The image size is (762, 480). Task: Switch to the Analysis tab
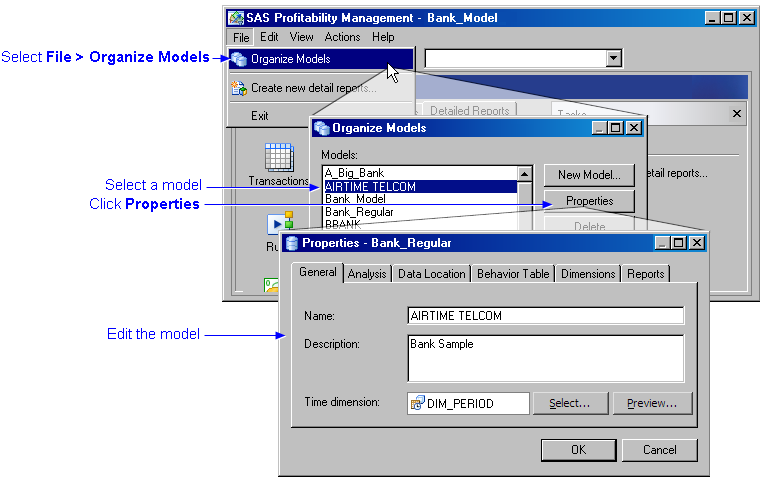367,274
